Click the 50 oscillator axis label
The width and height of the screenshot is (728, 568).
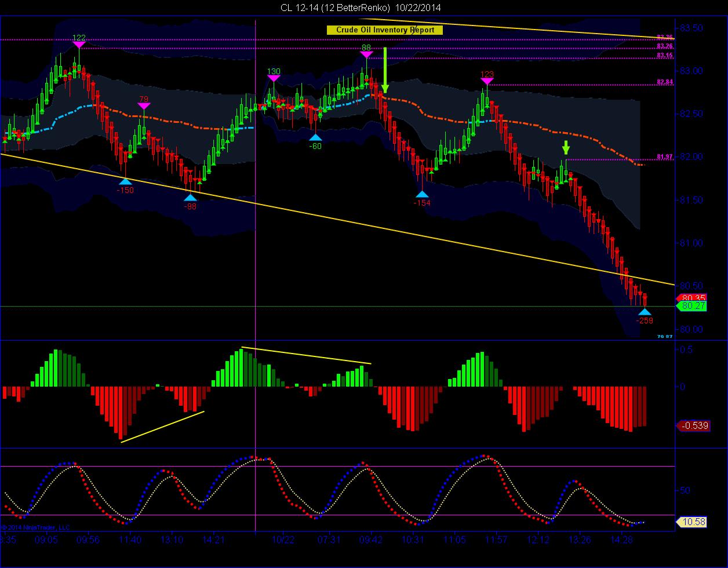tap(685, 490)
